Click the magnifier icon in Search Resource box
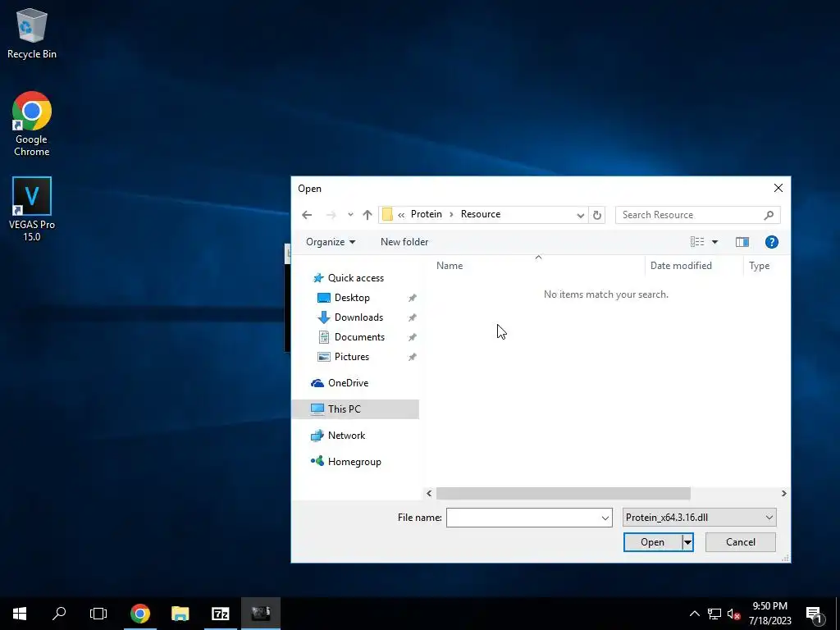This screenshot has height=630, width=840. [769, 215]
